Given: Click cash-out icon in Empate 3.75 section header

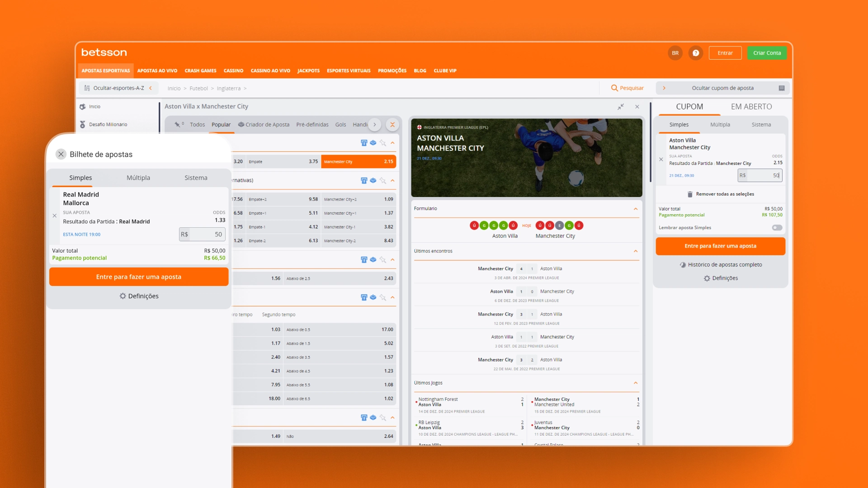Looking at the screenshot, I should point(364,143).
